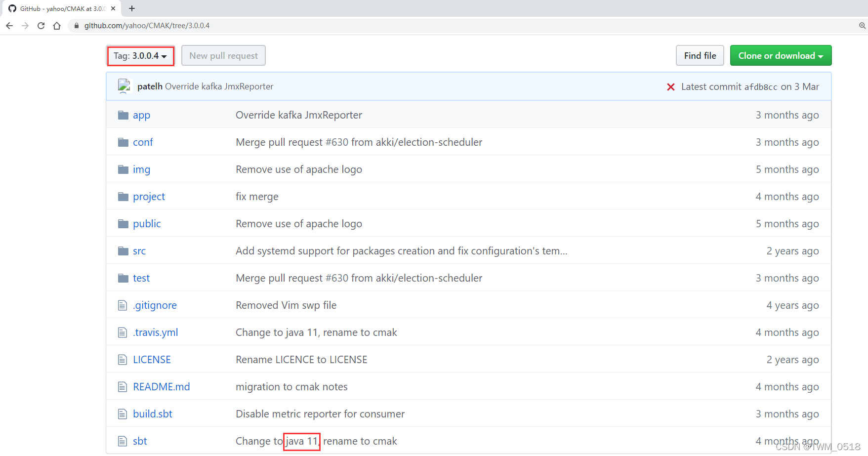
Task: Click 'on 3 Mar' commit date
Action: (800, 87)
